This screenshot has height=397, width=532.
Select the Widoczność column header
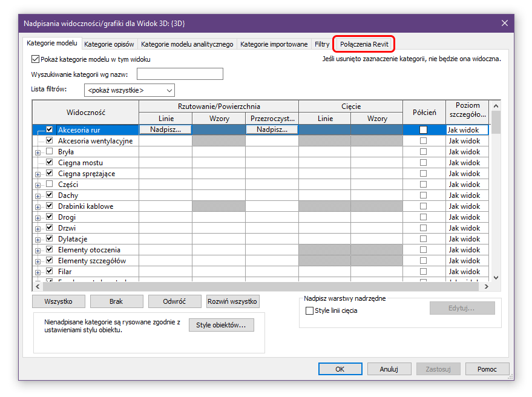[x=85, y=113]
